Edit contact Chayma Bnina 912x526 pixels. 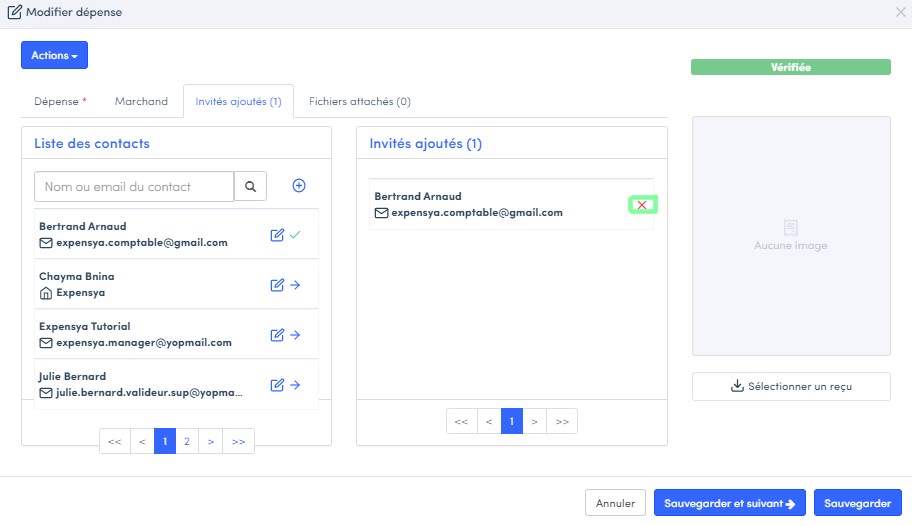coord(277,285)
